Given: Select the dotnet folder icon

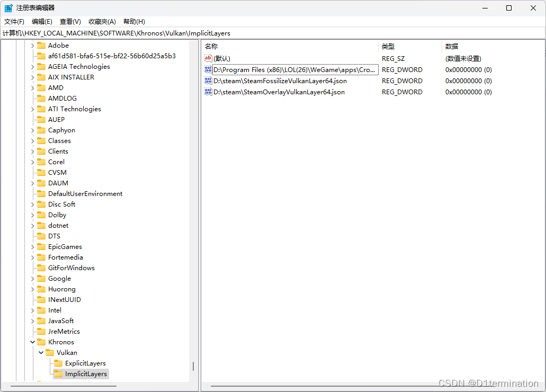Looking at the screenshot, I should tap(41, 226).
